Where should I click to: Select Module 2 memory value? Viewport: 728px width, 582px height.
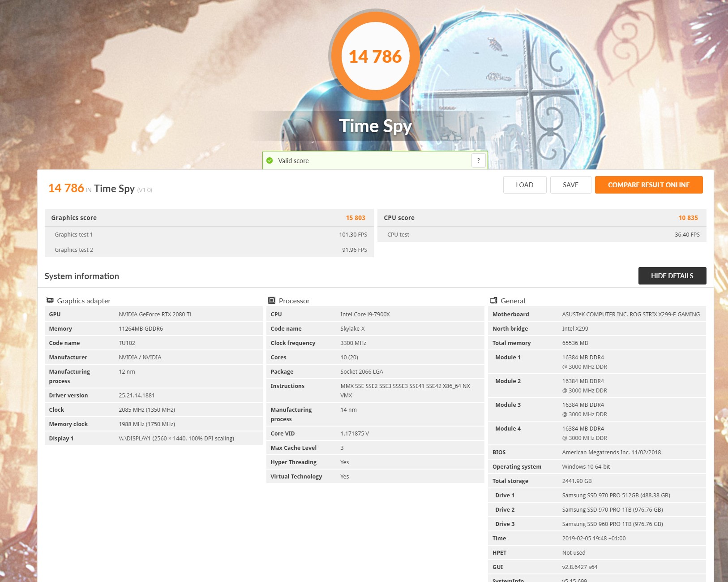(x=585, y=386)
